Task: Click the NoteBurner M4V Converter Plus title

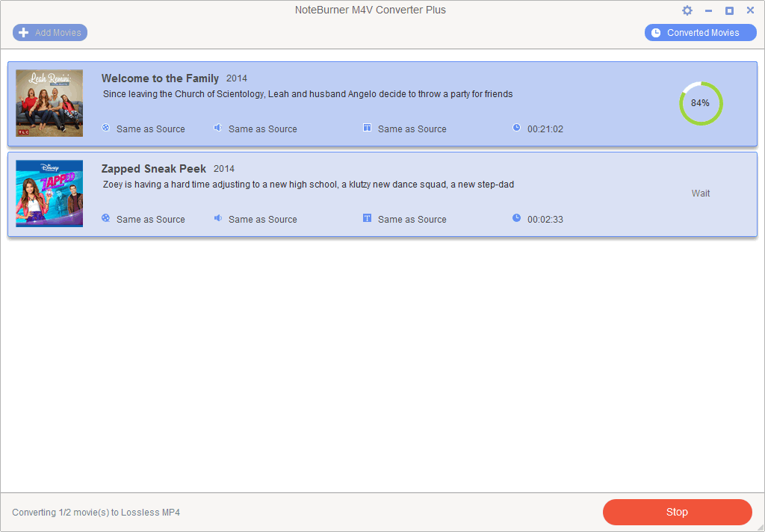Action: pyautogui.click(x=371, y=10)
